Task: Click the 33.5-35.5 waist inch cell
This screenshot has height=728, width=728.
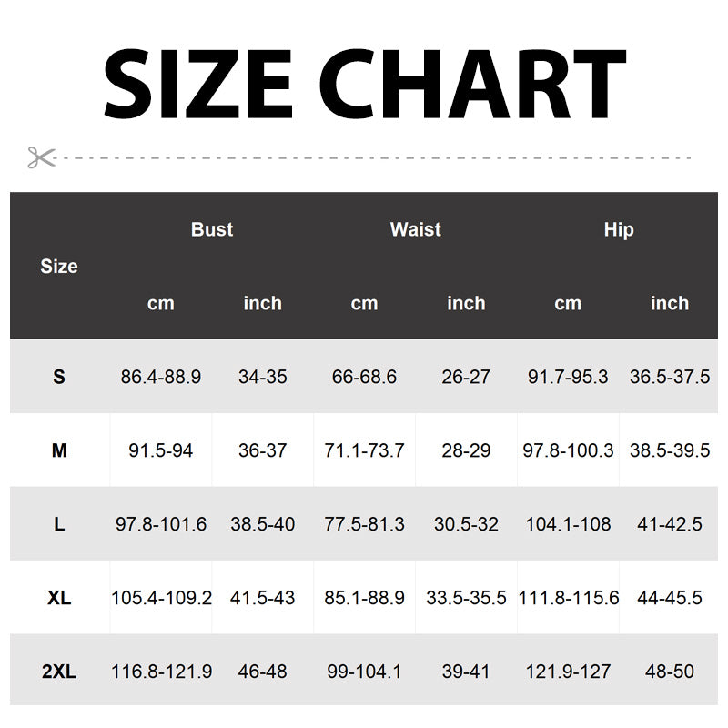Action: click(466, 599)
